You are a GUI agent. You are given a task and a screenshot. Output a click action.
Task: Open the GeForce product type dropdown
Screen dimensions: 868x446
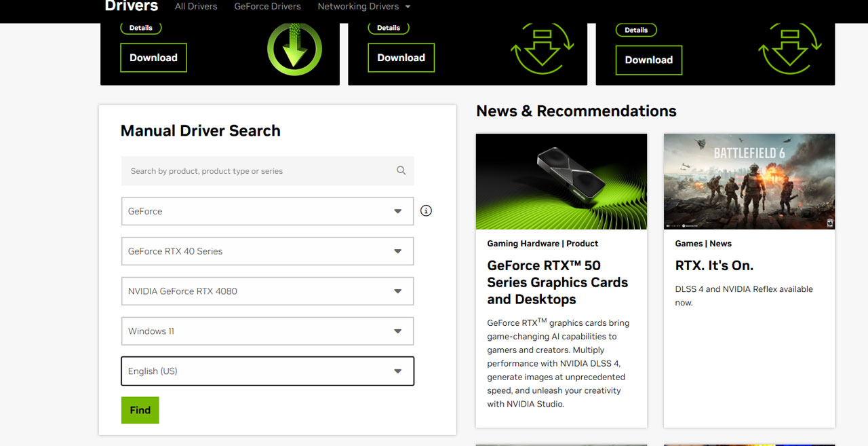267,211
